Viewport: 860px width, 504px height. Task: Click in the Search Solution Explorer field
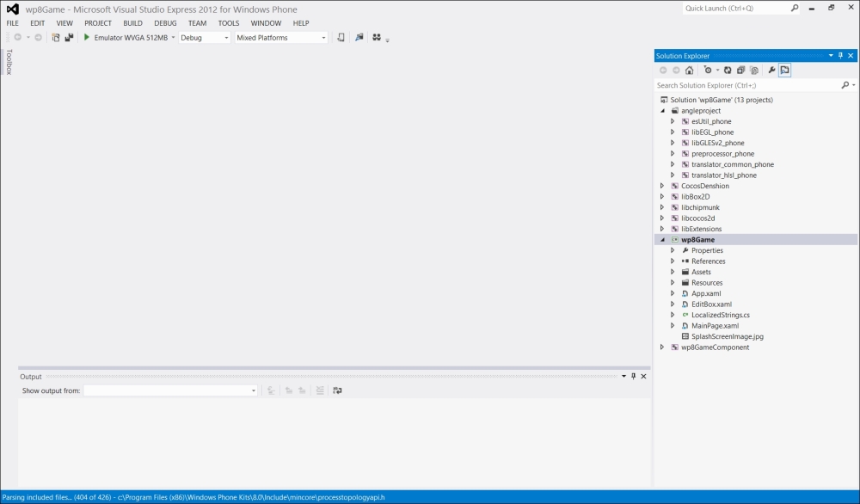pos(748,85)
